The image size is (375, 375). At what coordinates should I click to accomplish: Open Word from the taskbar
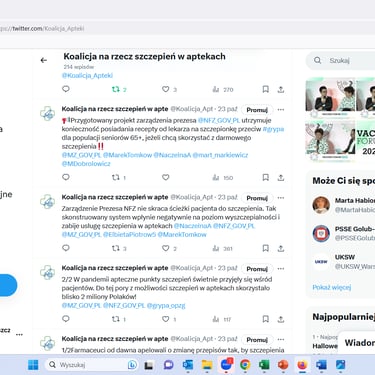[321, 365]
